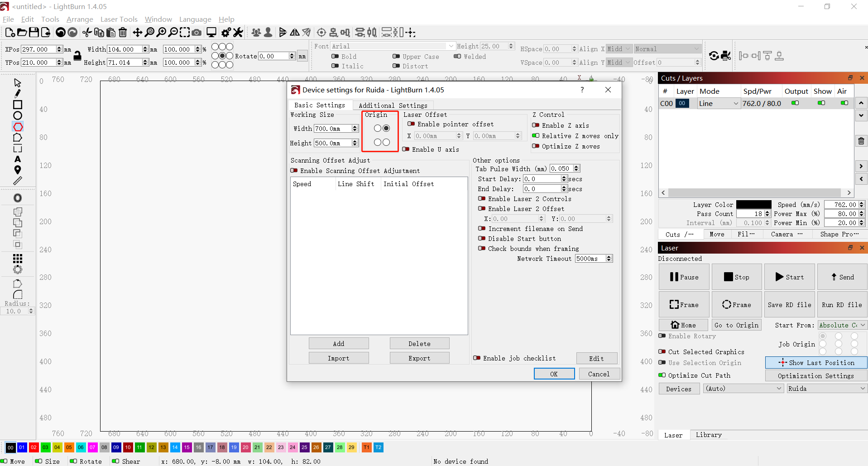The image size is (868, 466).
Task: Select the Rectangle tool
Action: point(18,105)
